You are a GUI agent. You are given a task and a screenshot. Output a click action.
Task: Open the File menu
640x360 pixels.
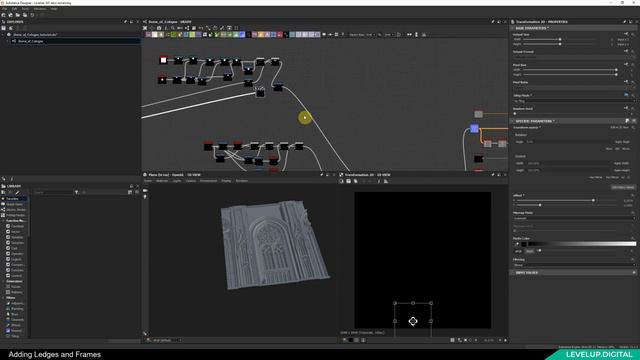click(x=4, y=9)
